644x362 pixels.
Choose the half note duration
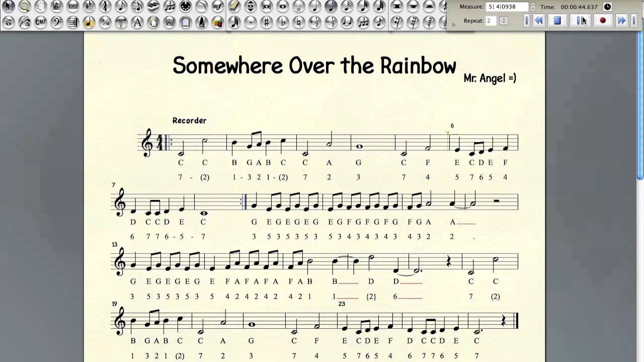tap(298, 6)
